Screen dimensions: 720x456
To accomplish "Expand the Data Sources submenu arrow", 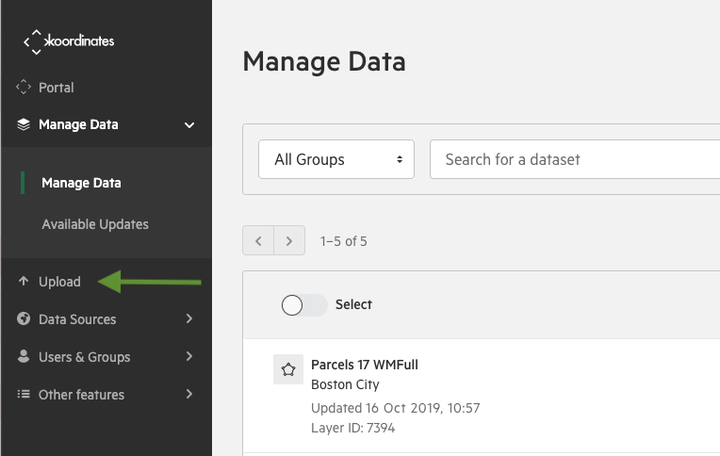I will point(189,318).
